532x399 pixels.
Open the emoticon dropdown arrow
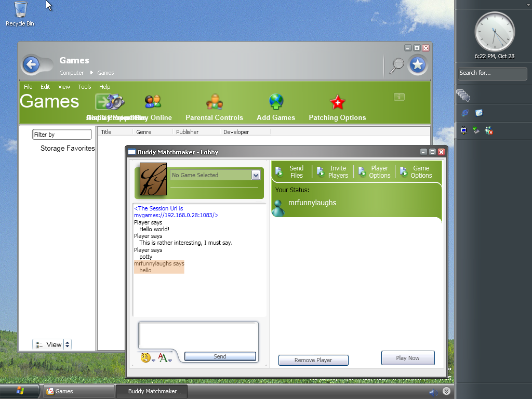[x=153, y=361]
